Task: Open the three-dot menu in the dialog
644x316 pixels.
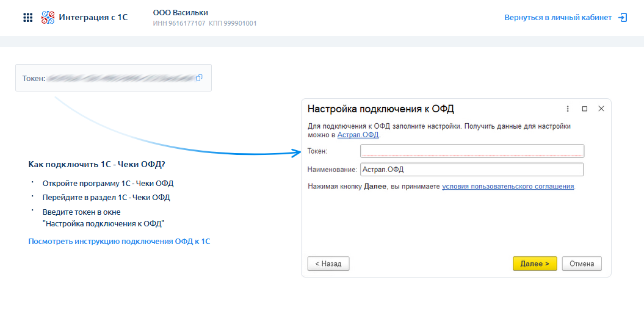Action: (x=568, y=109)
